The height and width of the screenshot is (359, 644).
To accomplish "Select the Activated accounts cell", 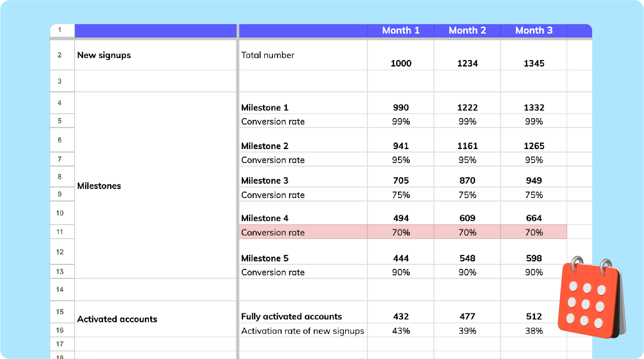I will click(x=117, y=319).
